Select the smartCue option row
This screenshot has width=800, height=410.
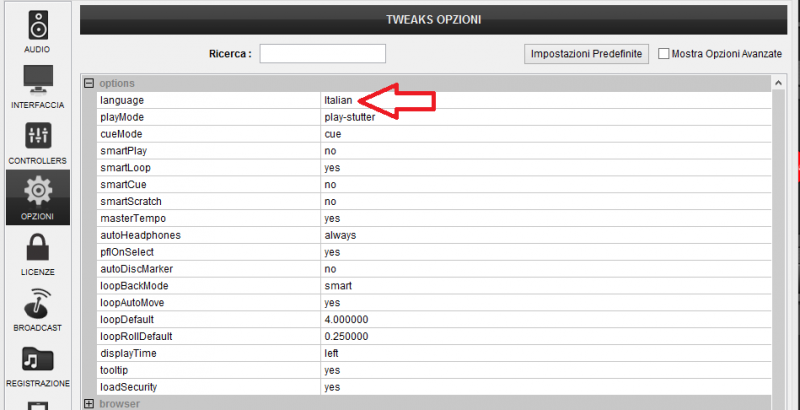tap(434, 185)
